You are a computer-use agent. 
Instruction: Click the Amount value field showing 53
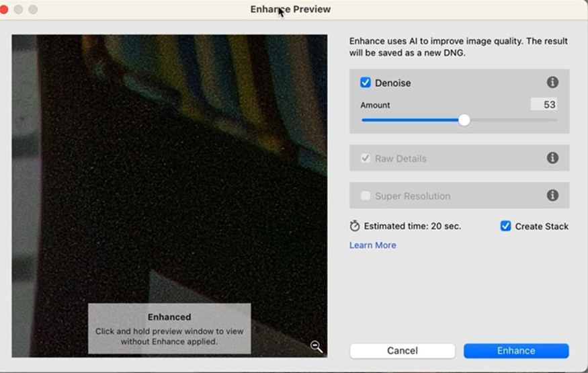pyautogui.click(x=544, y=105)
